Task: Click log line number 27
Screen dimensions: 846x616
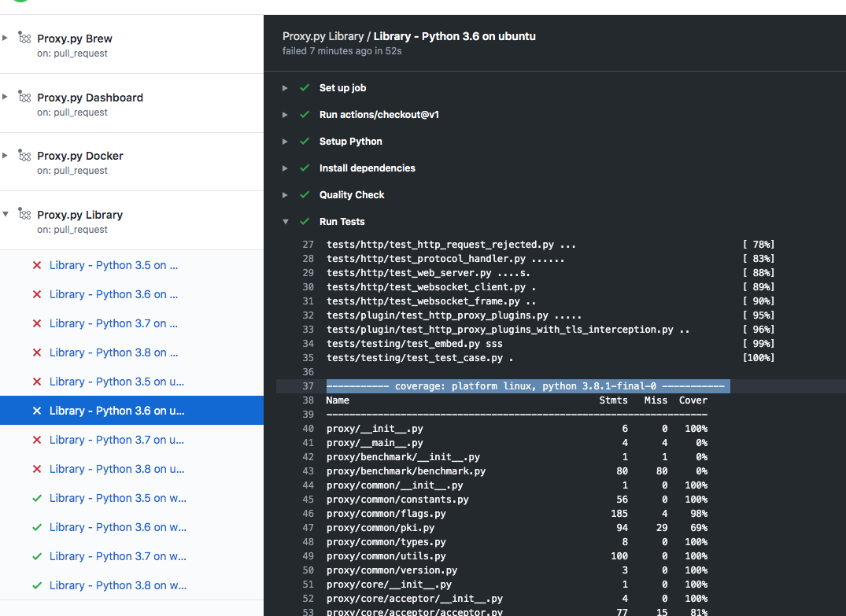Action: point(308,245)
